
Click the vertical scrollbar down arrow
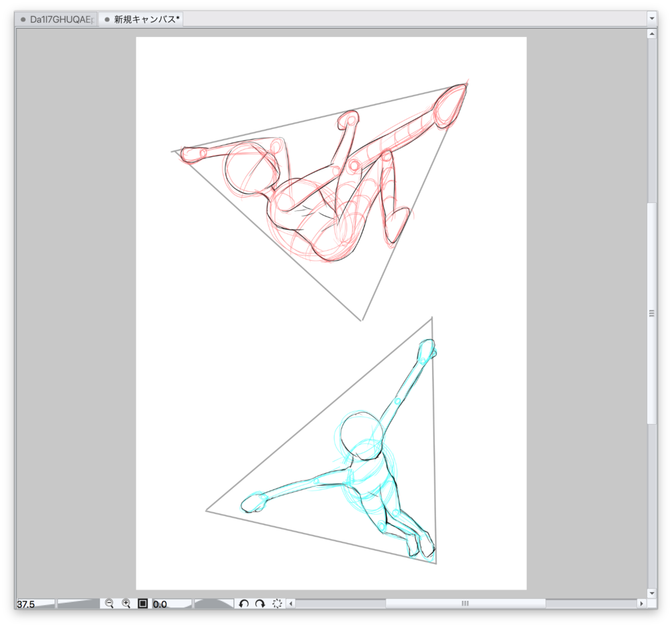point(652,593)
